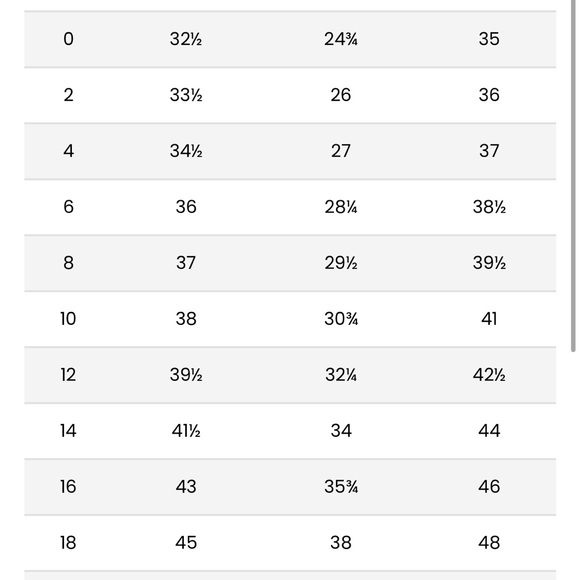Screen dimensions: 580x580
Task: Click the 24¾ waist measurement
Action: coord(341,39)
